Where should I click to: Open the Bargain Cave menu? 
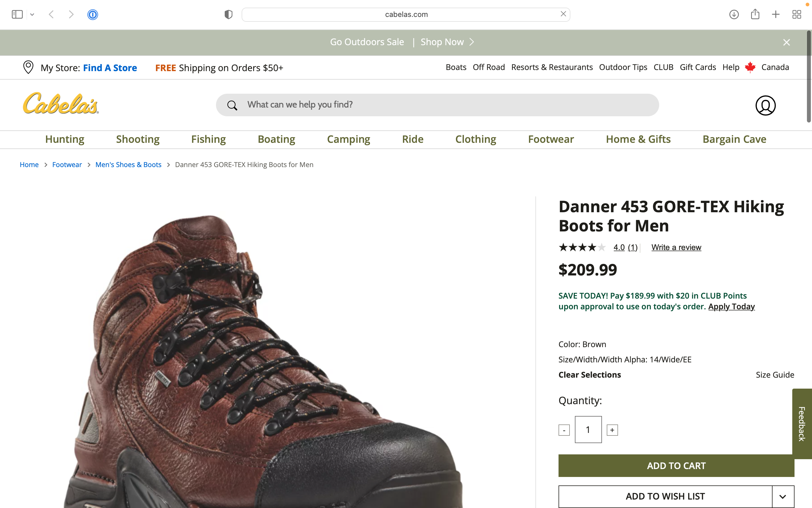click(734, 139)
